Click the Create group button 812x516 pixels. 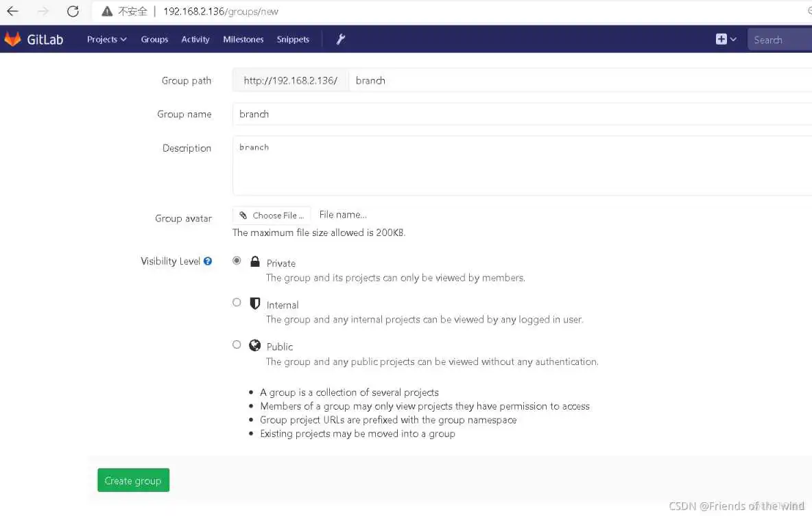click(133, 480)
